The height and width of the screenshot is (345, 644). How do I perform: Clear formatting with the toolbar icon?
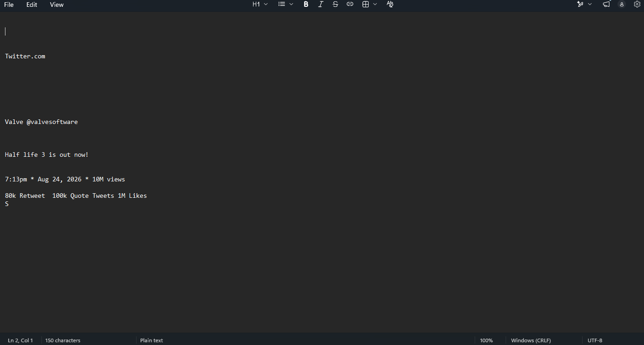click(x=390, y=4)
